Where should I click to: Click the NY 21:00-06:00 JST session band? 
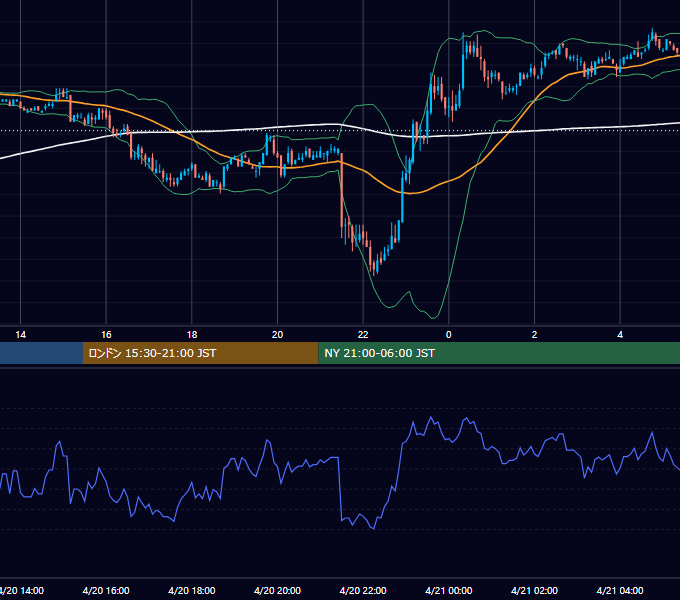(499, 353)
